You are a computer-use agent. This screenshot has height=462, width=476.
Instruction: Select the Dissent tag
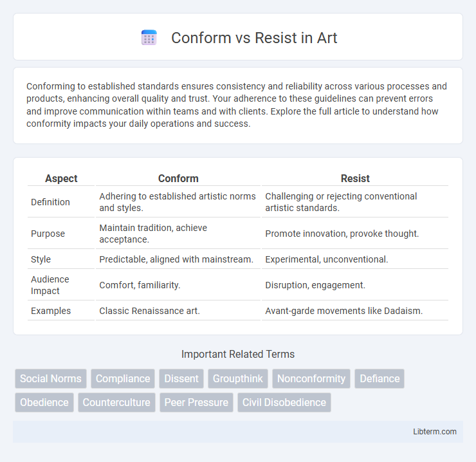181,378
